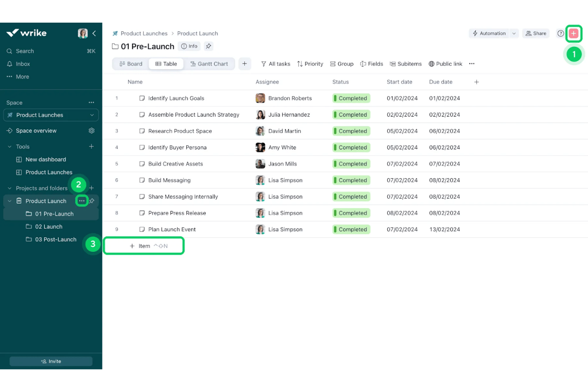Image resolution: width=588 pixels, height=392 pixels.
Task: Select the Table view tab
Action: pyautogui.click(x=166, y=64)
